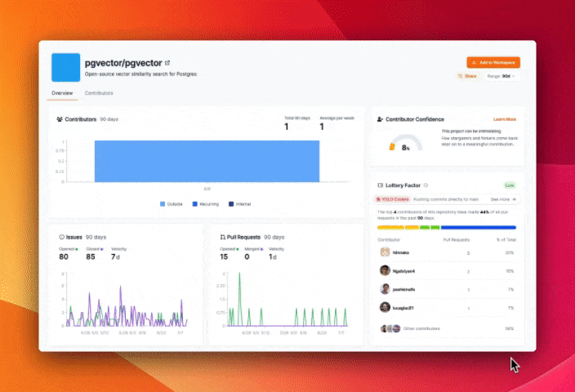Click the pgvector/pgvector repository title

(x=123, y=63)
